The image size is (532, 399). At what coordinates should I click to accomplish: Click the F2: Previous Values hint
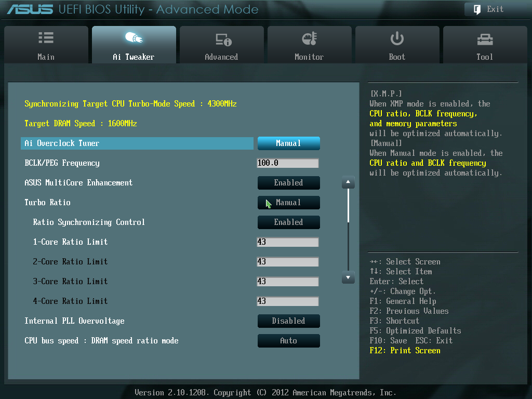[x=409, y=311]
